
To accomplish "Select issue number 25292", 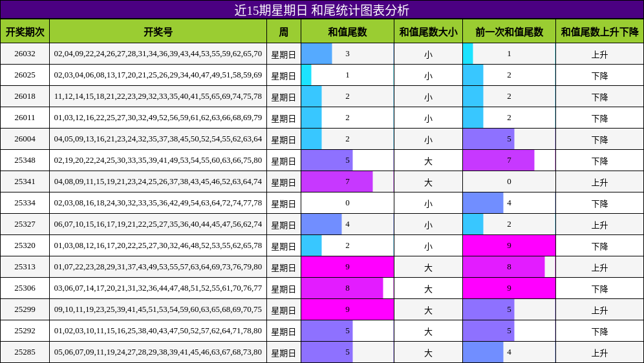I will 25,331.
